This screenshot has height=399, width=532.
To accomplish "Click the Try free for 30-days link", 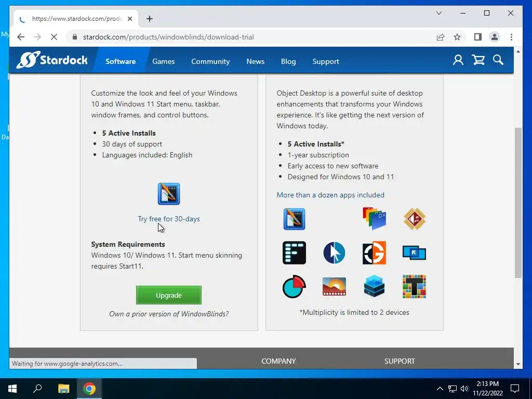I will [x=169, y=219].
